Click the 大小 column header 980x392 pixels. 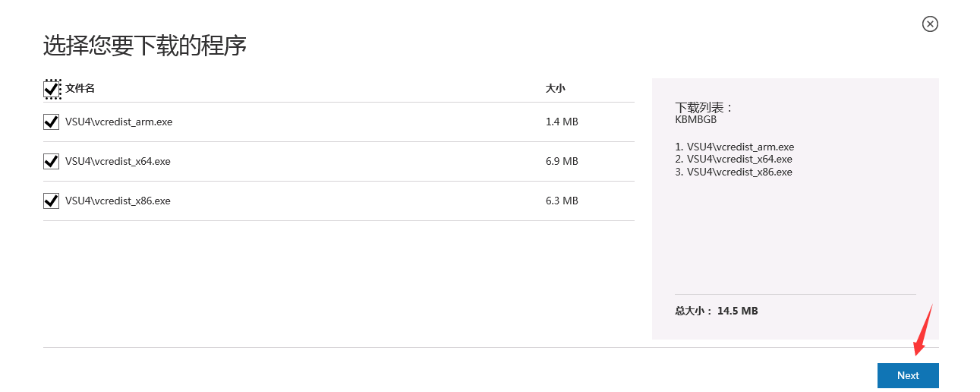click(x=556, y=88)
